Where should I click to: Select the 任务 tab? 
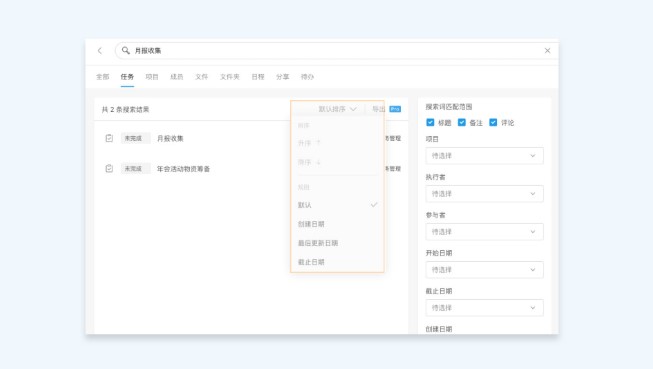(x=127, y=77)
